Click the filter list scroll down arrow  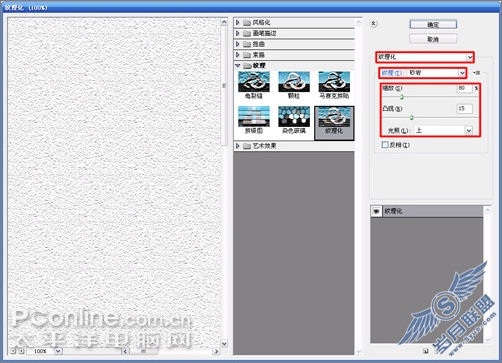click(x=359, y=351)
